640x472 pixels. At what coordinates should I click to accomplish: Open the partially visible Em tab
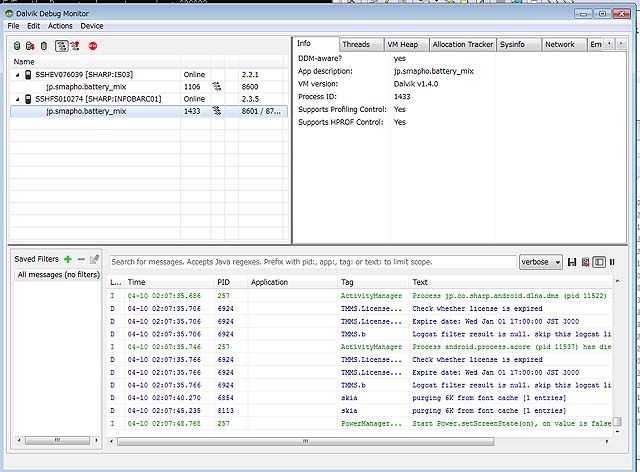(x=595, y=44)
